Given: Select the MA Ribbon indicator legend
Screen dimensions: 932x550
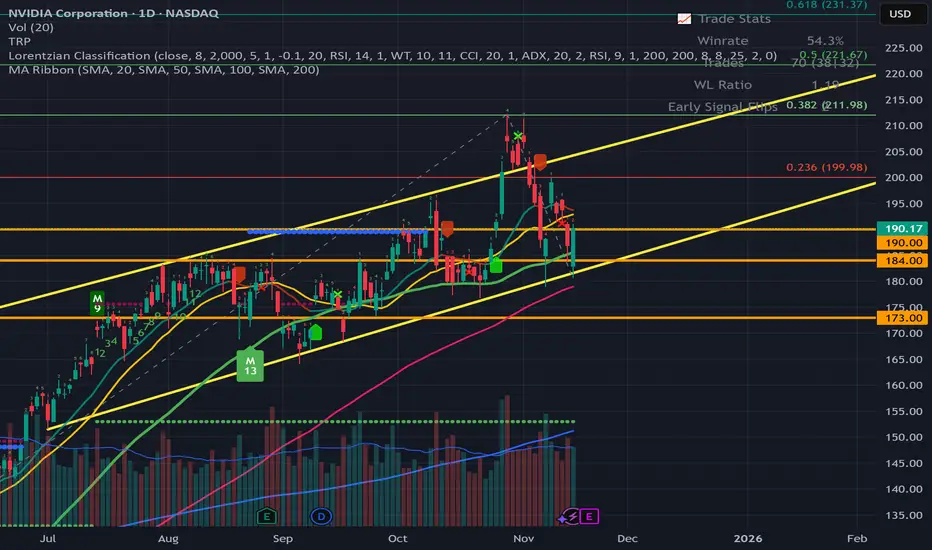Looking at the screenshot, I should pos(164,70).
